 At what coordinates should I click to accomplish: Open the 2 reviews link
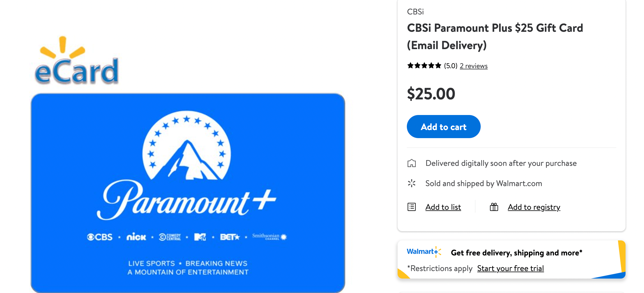473,66
